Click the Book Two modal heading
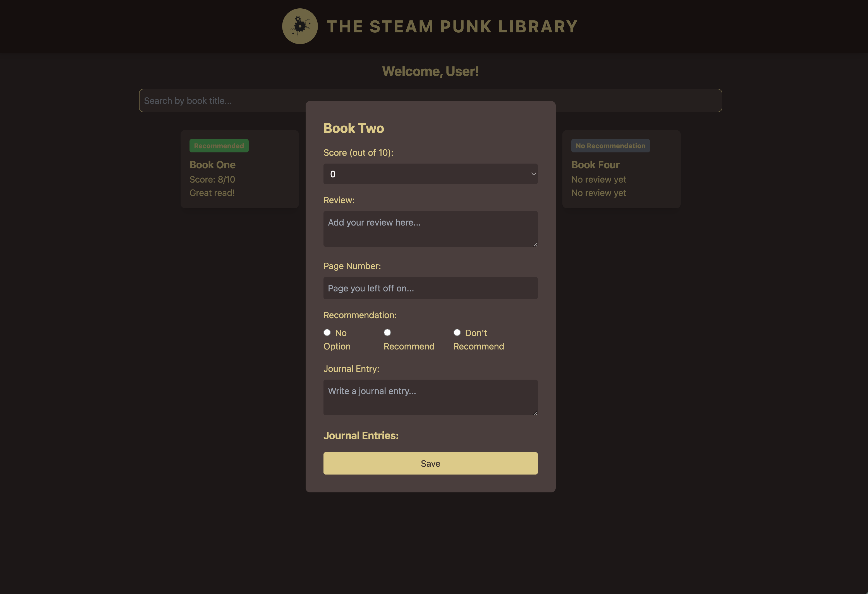This screenshot has width=868, height=594. (x=353, y=128)
